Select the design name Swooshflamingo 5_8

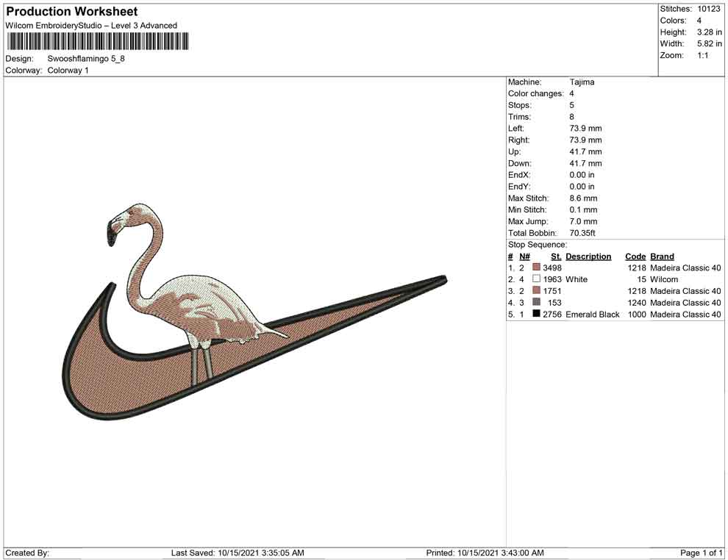(x=86, y=59)
